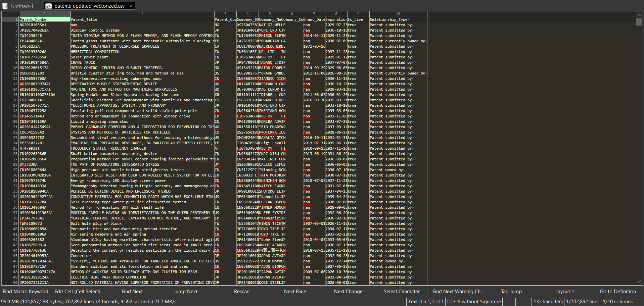The image size is (644, 306).
Task: Click the Next Pane button
Action: pos(295,292)
